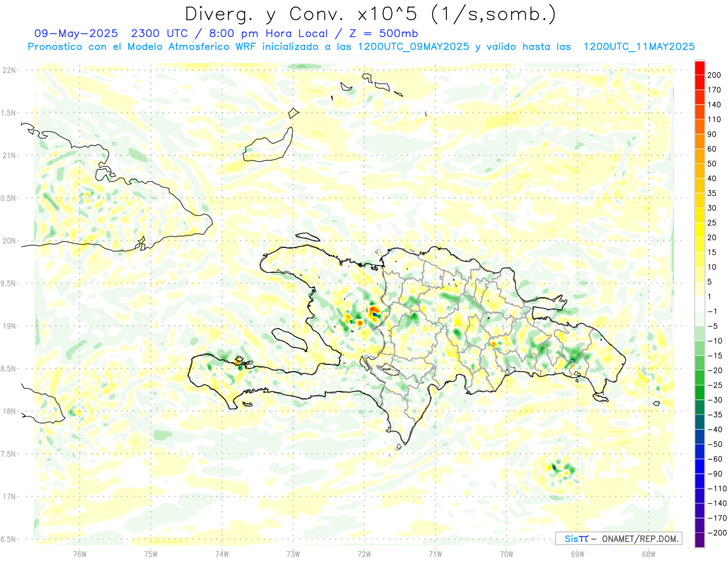This screenshot has height=562, width=728.
Task: Click the '6.5N' latitude label
Action: (9, 539)
